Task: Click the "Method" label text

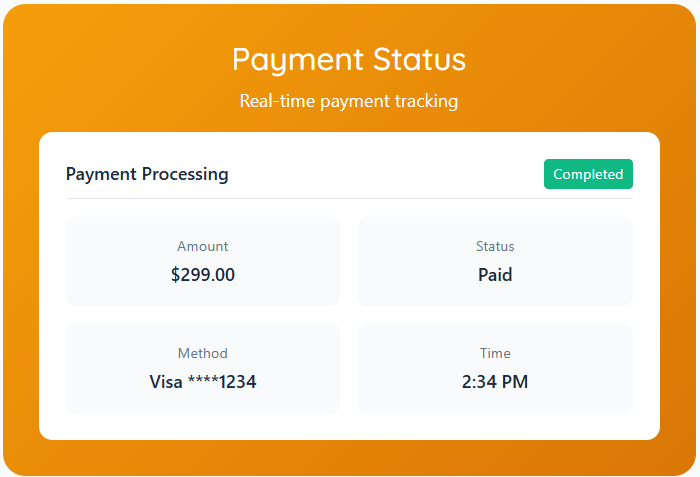Action: click(x=203, y=353)
